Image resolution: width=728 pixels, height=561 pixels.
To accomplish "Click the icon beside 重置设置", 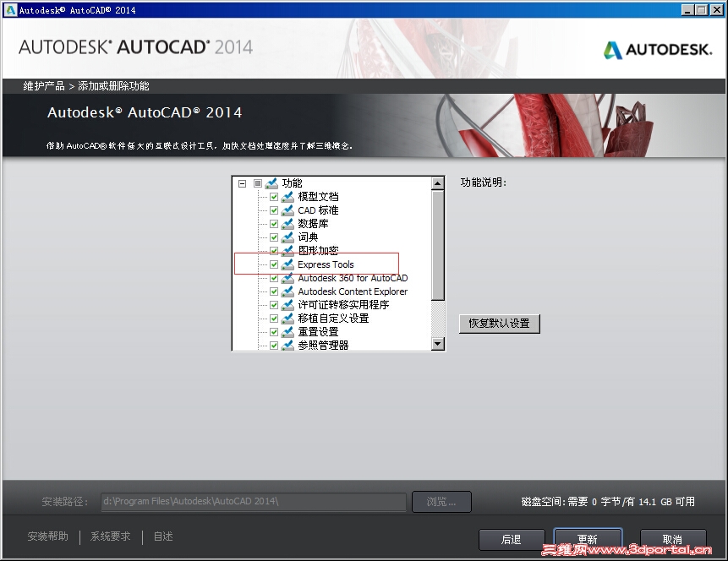I will [287, 332].
